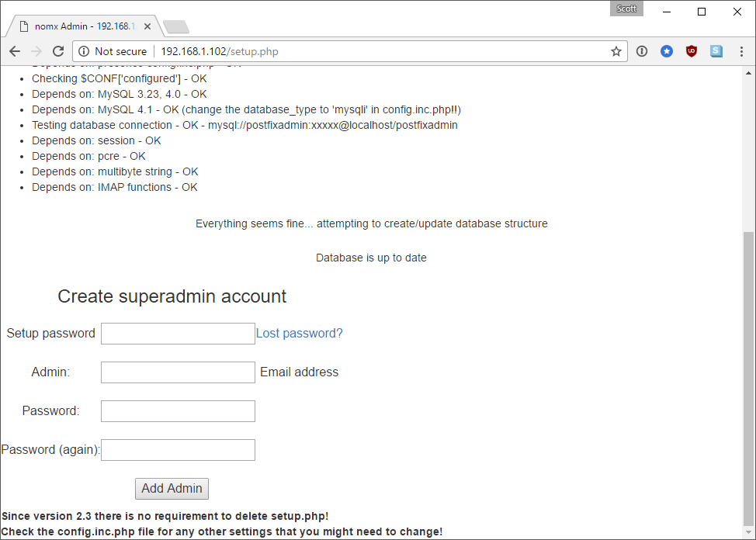Toggle the uBlock Origin shield extension
Screen dimensions: 756x540
(x=692, y=50)
